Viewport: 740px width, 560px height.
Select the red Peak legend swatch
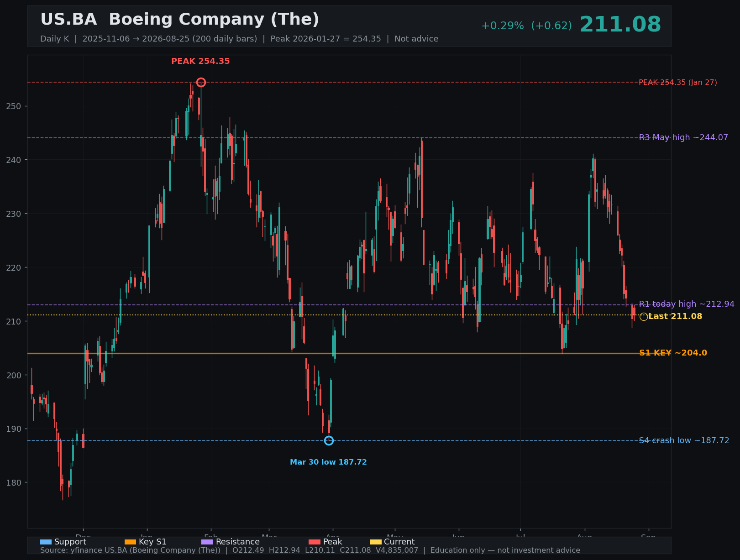[315, 542]
